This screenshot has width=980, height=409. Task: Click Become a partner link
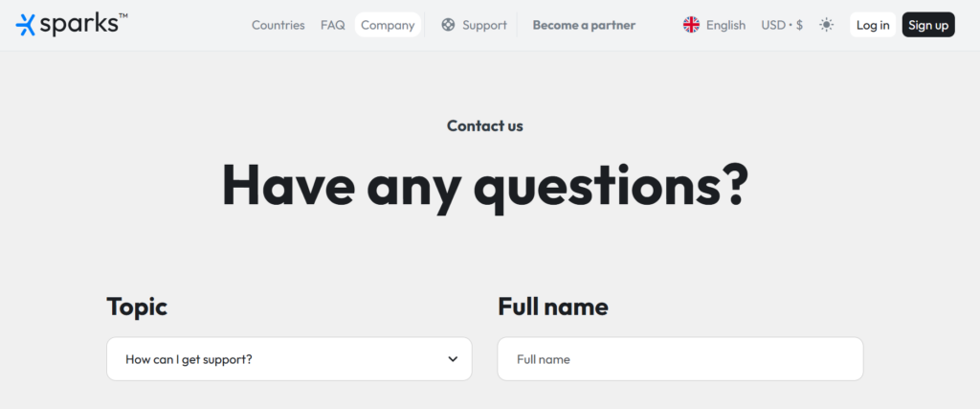[584, 25]
